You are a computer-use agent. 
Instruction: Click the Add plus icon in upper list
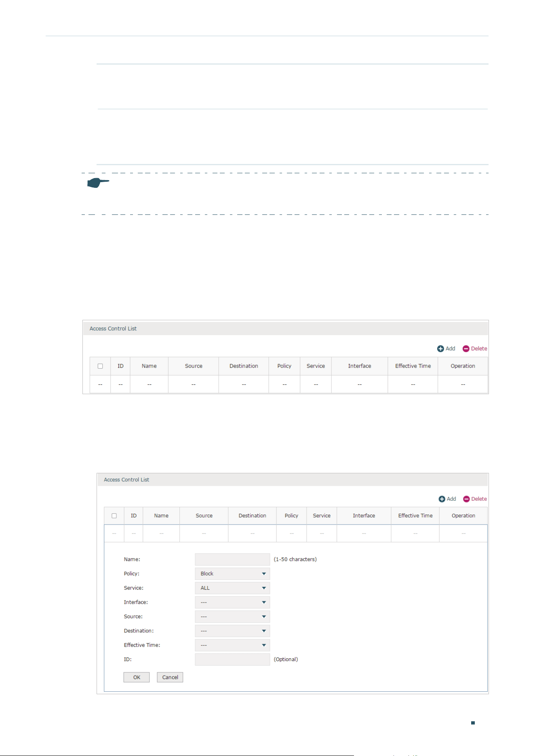(440, 349)
